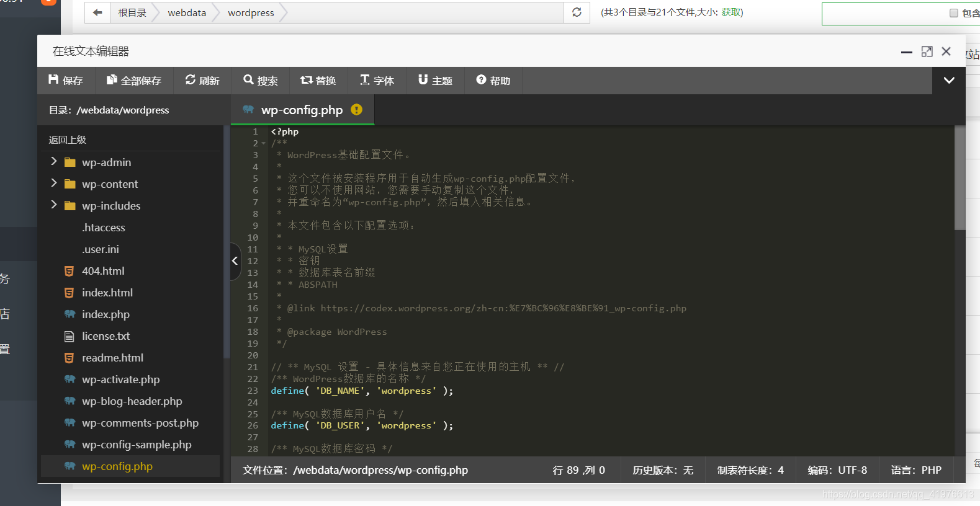Save the file with the 保存 button
The height and width of the screenshot is (506, 980).
66,81
